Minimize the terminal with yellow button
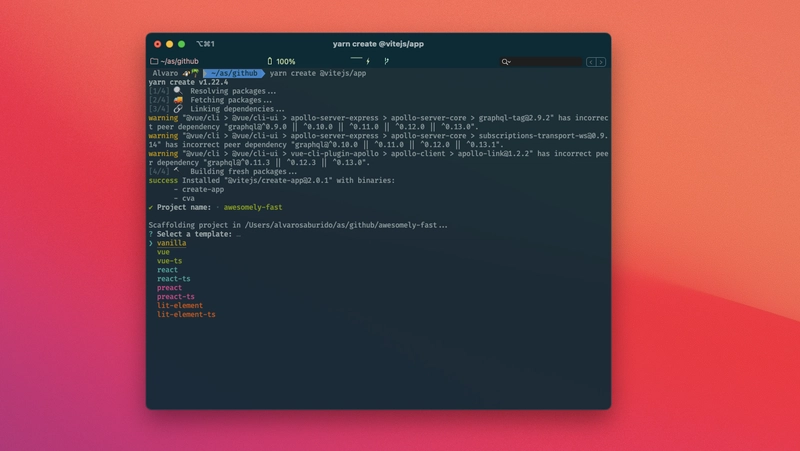The height and width of the screenshot is (451, 800). (169, 44)
